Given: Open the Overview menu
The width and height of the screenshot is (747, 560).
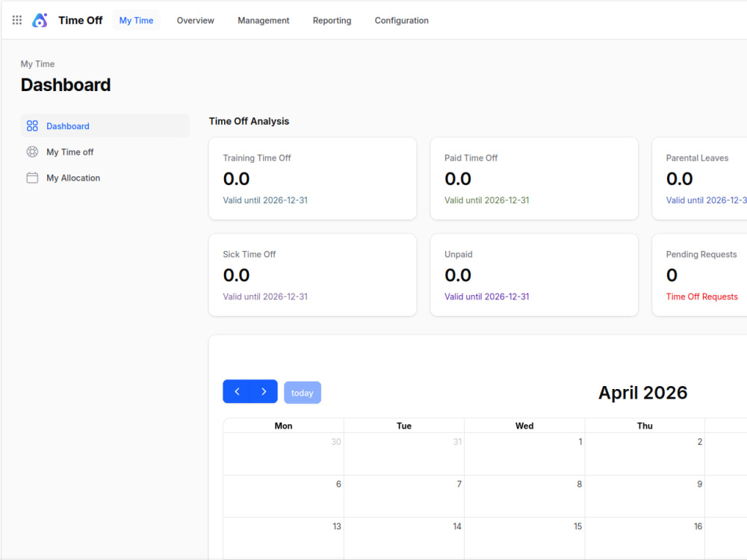Looking at the screenshot, I should (x=195, y=20).
